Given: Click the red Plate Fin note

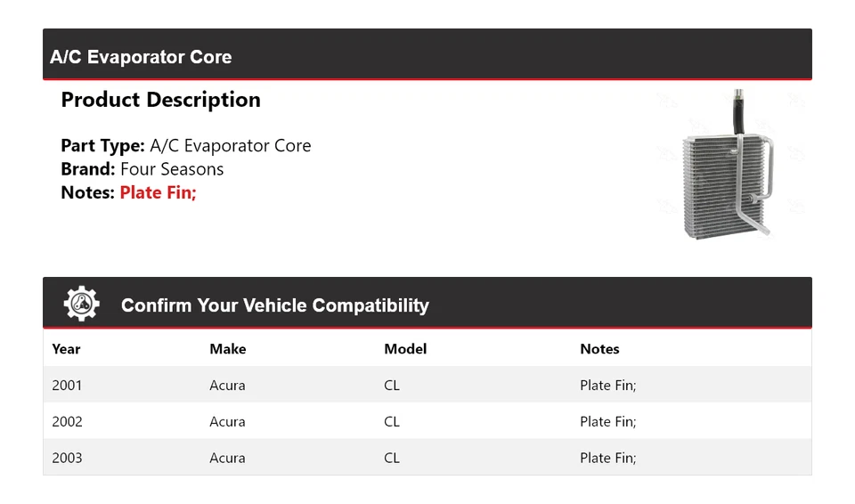Looking at the screenshot, I should tap(158, 192).
